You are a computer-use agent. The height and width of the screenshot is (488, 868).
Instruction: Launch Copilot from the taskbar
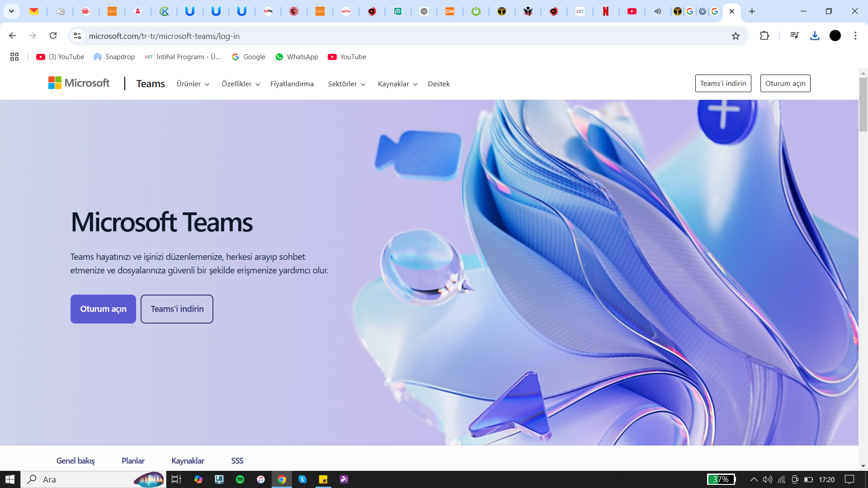[198, 479]
